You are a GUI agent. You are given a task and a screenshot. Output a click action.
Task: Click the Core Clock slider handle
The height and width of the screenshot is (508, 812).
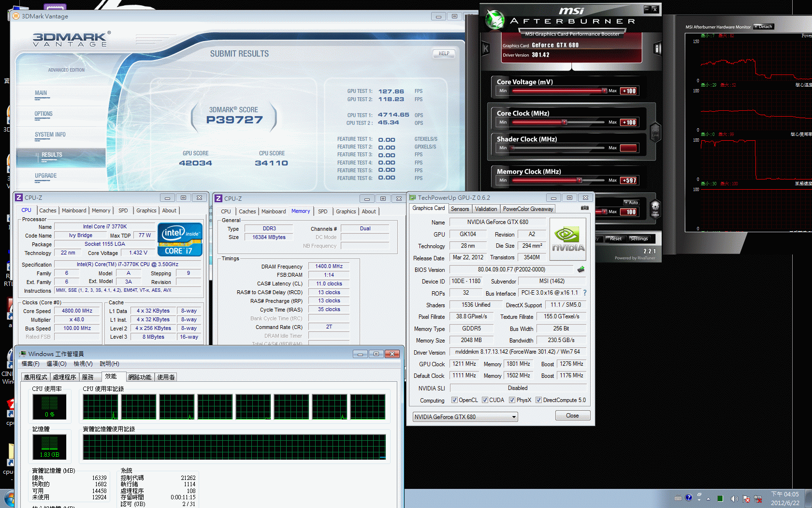tap(564, 122)
